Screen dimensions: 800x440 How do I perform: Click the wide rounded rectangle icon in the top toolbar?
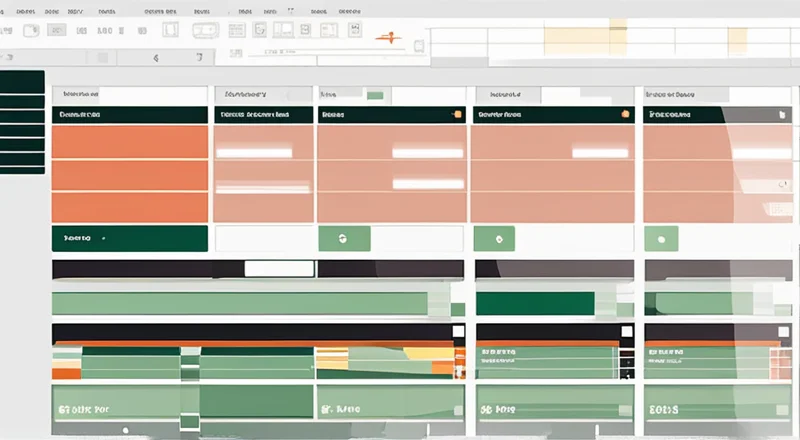pyautogui.click(x=203, y=30)
